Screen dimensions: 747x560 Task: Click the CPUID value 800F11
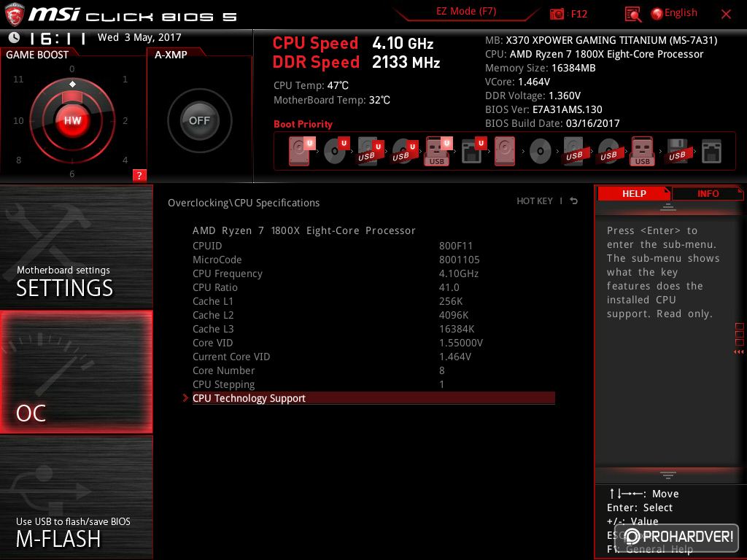[x=455, y=246]
